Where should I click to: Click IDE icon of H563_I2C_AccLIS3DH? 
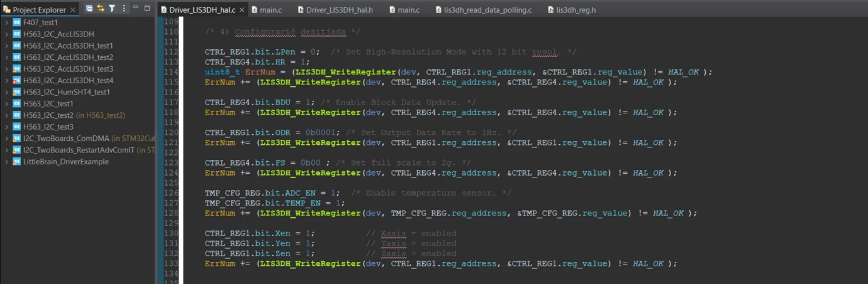(16, 34)
